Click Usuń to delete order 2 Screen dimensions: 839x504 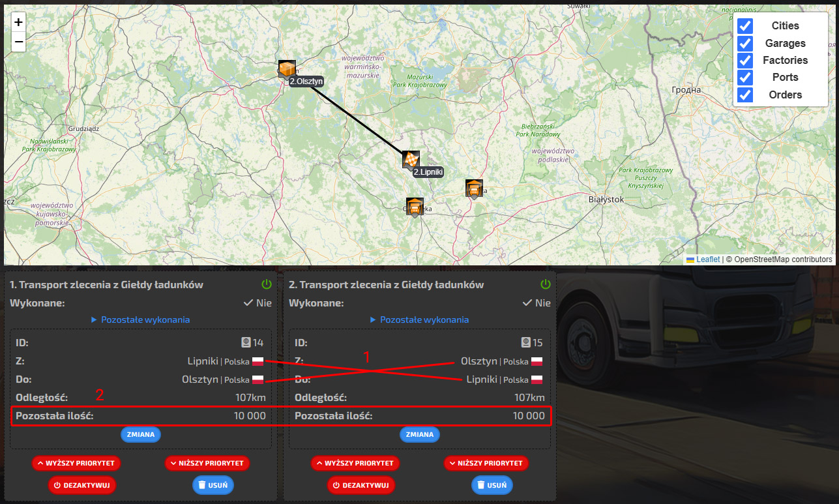tap(492, 485)
